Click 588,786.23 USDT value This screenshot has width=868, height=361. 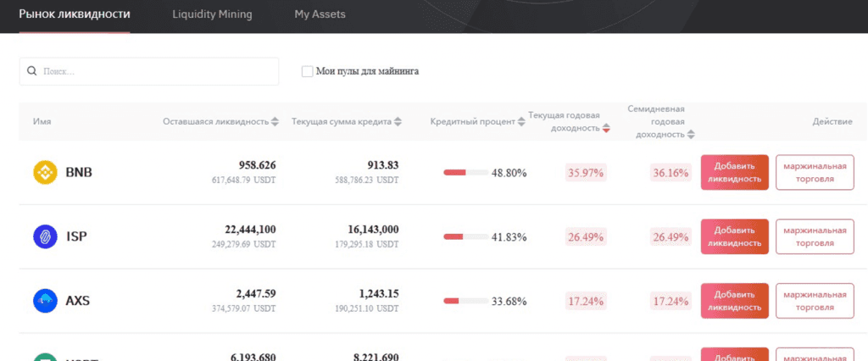[366, 180]
